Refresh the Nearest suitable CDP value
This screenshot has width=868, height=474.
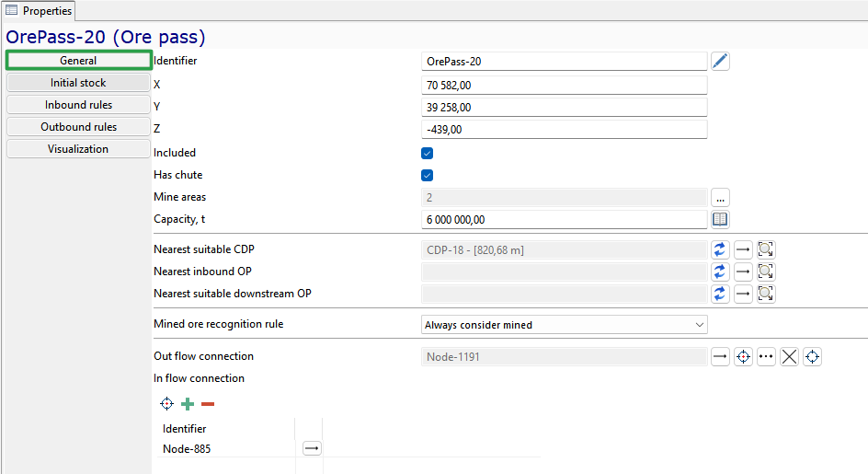coord(720,250)
